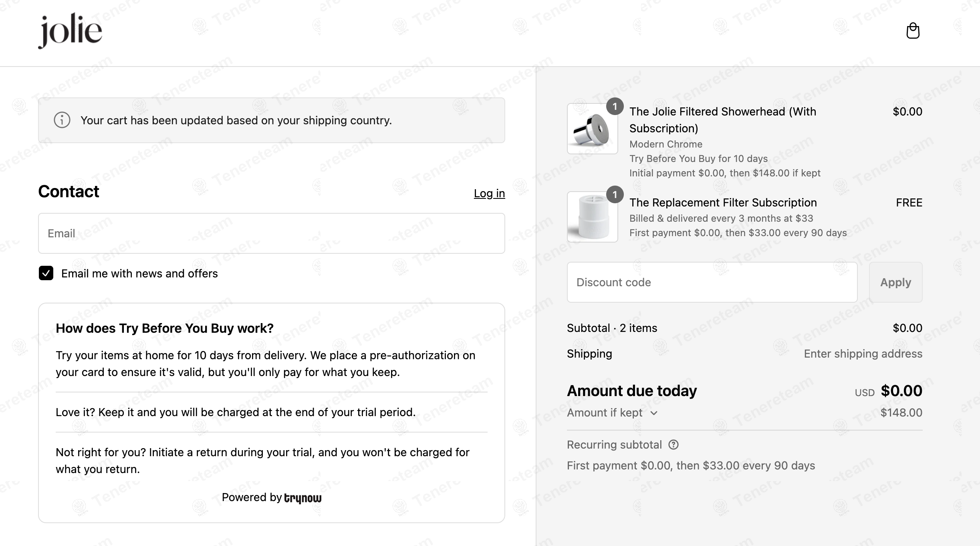
Task: Click the replacement filter quantity badge
Action: [615, 195]
